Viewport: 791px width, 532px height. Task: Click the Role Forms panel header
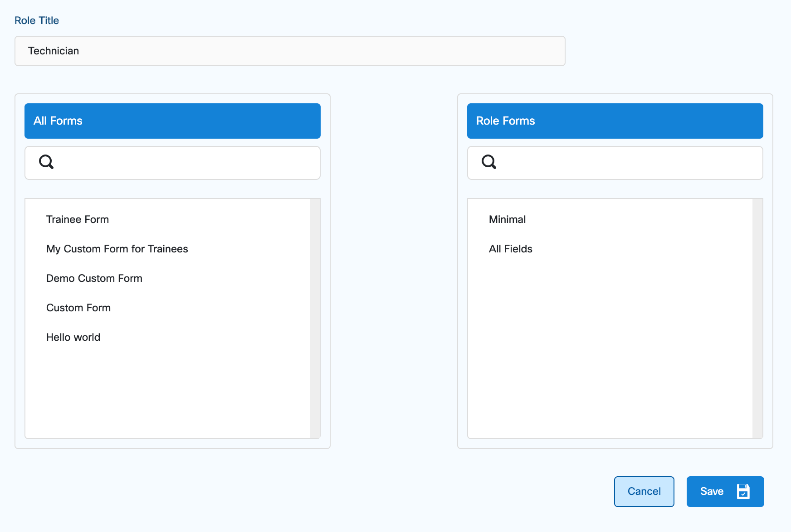click(x=615, y=121)
